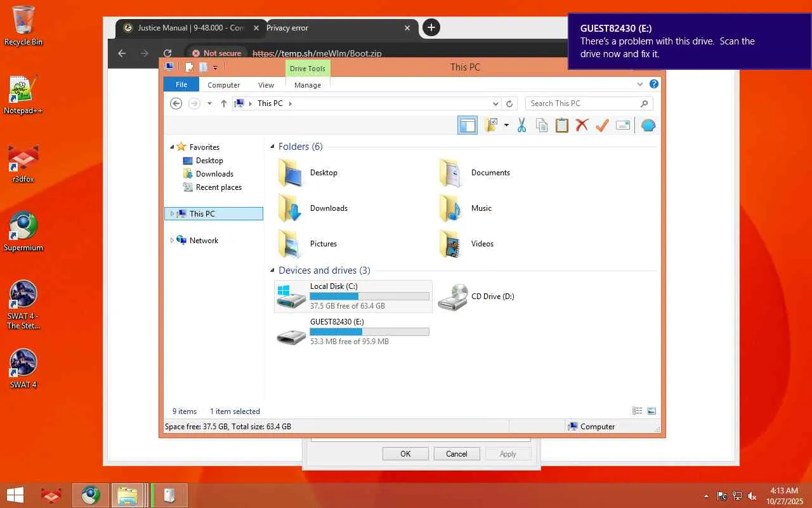Select Network in the navigation pane
The width and height of the screenshot is (812, 508).
(x=204, y=241)
